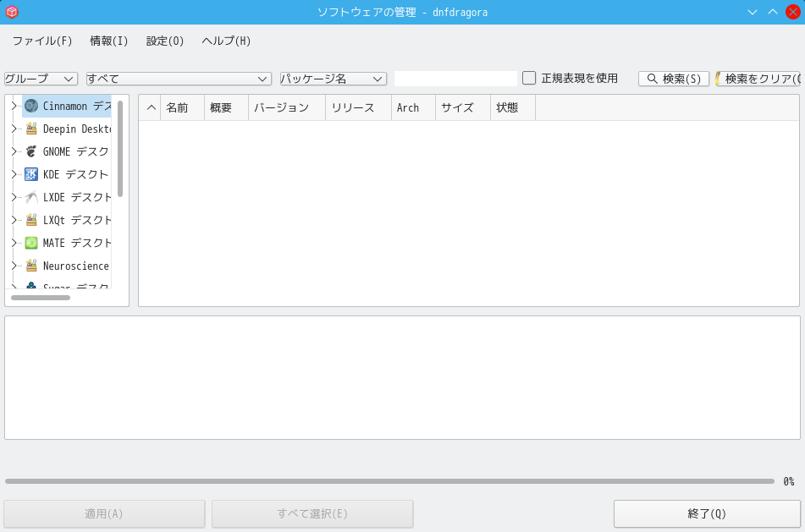Expand the LXDE desktop tree node
The image size is (805, 532).
click(14, 197)
